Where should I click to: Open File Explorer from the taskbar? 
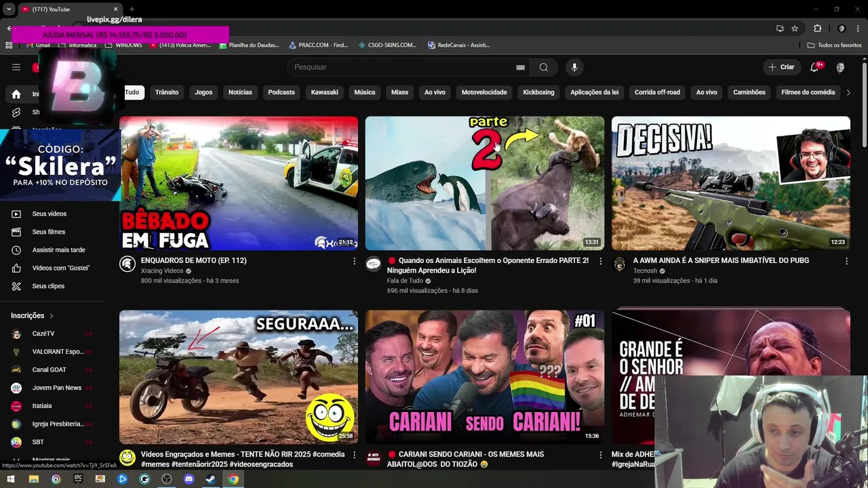pyautogui.click(x=33, y=479)
